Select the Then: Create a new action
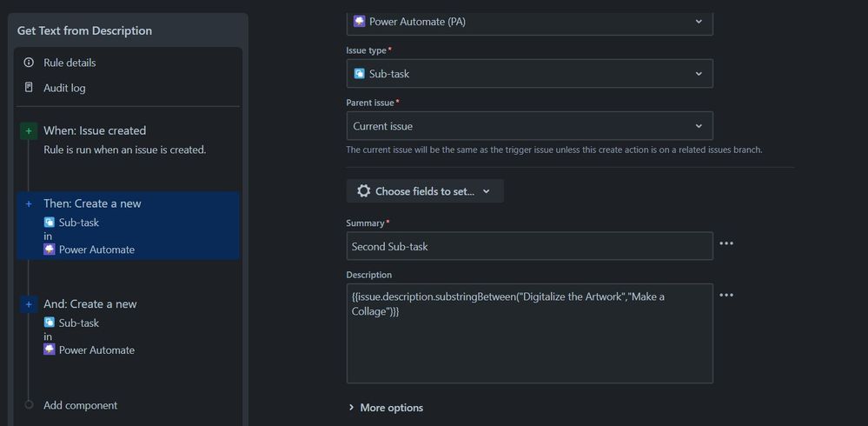The width and height of the screenshot is (868, 426). 129,225
